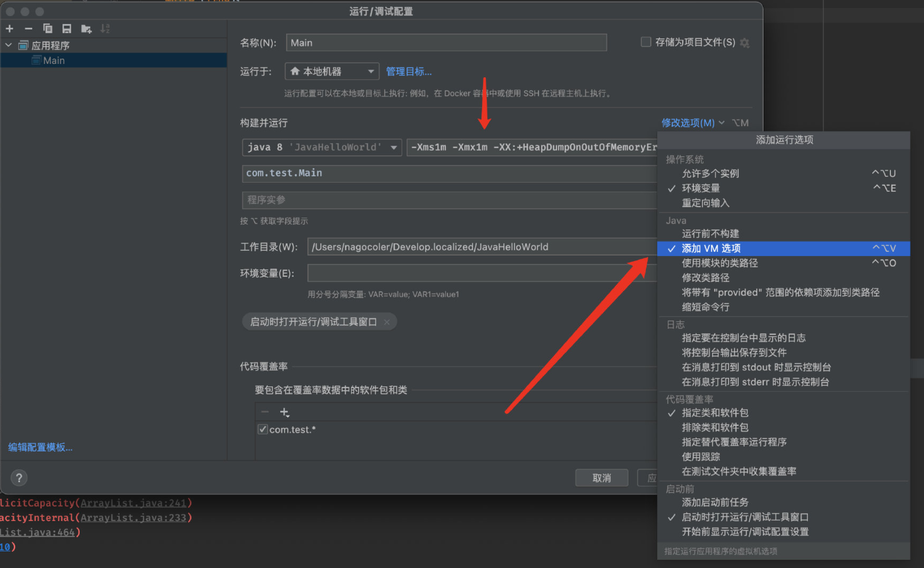
Task: Select the Main configuration in the tree
Action: point(114,60)
